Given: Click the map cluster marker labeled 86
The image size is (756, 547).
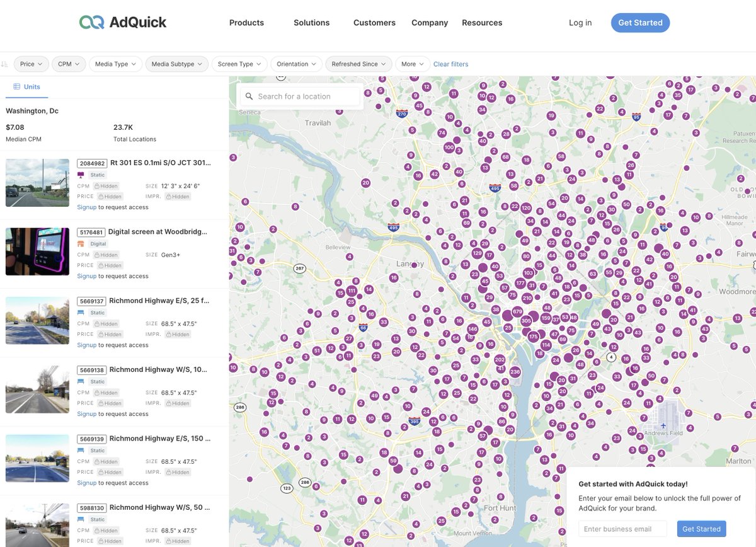Looking at the screenshot, I should [x=501, y=422].
